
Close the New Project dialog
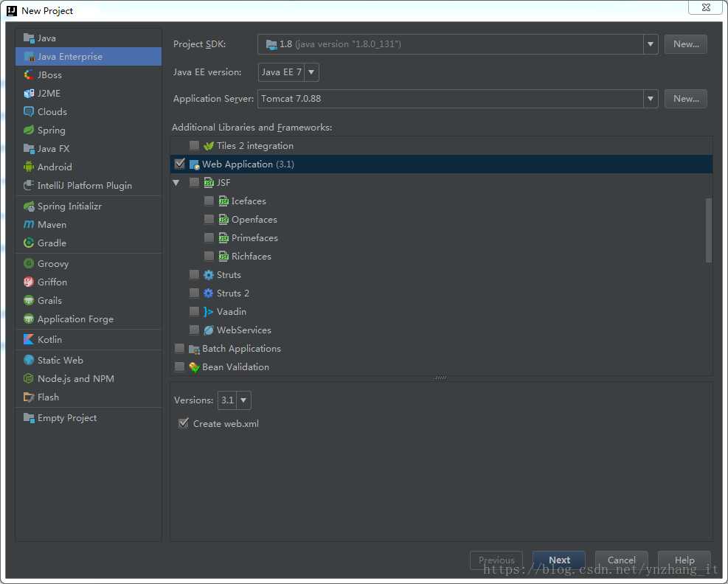(x=706, y=7)
